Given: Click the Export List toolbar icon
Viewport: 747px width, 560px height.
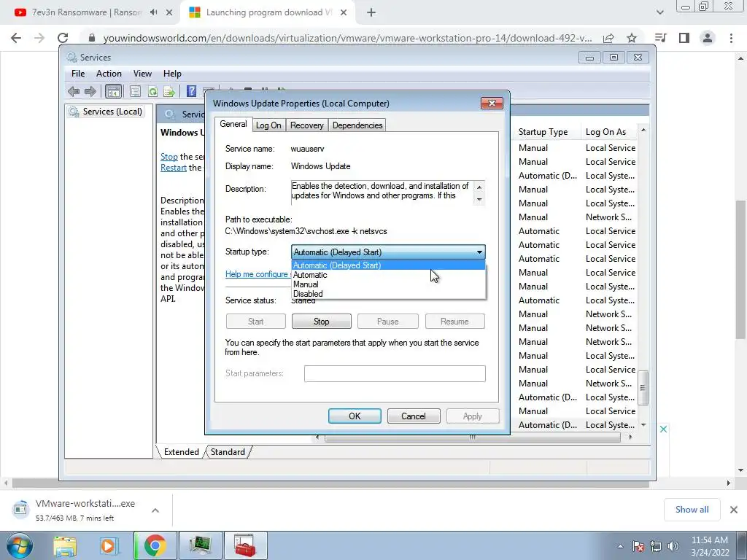Looking at the screenshot, I should (169, 91).
